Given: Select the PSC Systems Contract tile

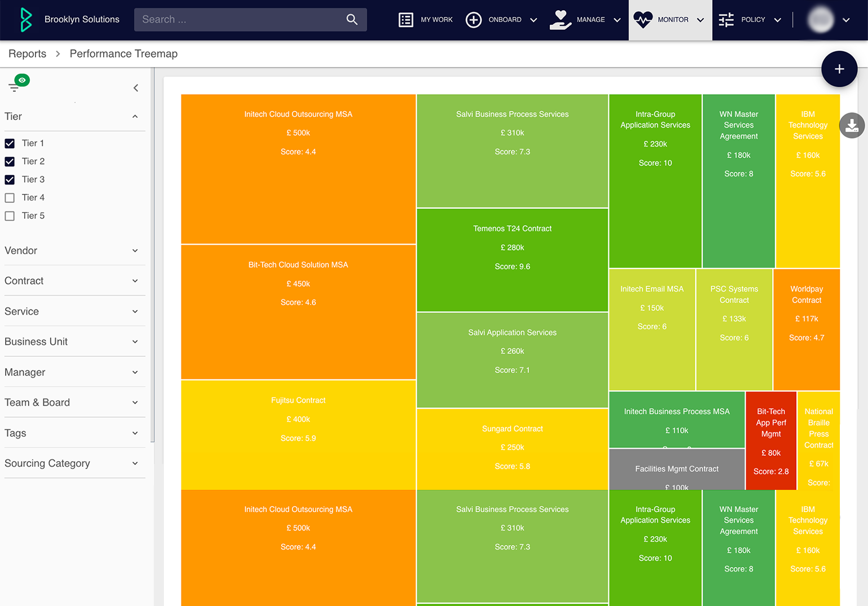Looking at the screenshot, I should point(734,330).
